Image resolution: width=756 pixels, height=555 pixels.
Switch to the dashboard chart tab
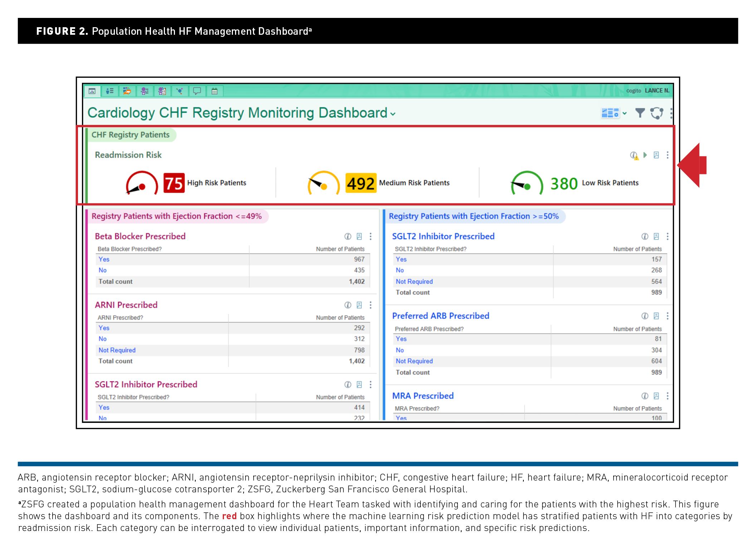[92, 91]
